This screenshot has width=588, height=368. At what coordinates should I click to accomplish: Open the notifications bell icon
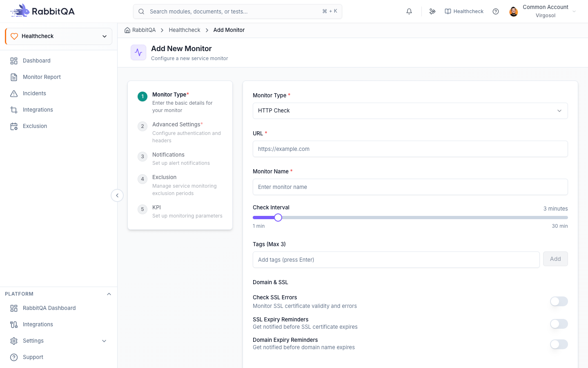coord(409,11)
